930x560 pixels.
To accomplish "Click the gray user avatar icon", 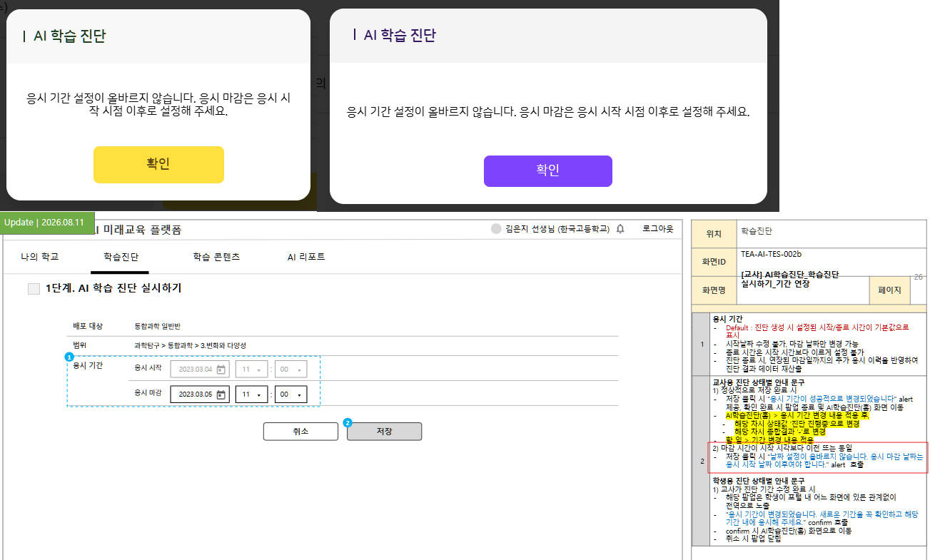I will point(496,229).
